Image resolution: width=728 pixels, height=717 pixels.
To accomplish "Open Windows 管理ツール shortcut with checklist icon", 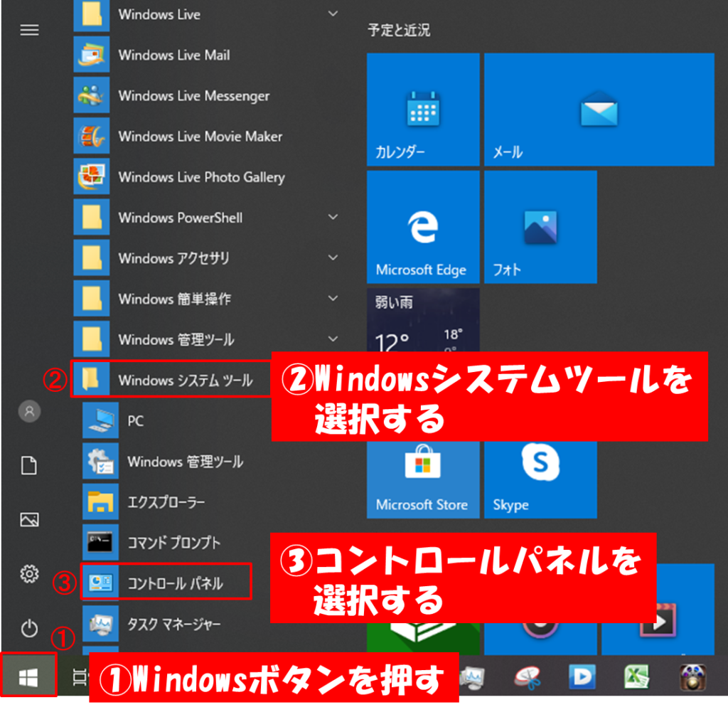I will (212, 462).
